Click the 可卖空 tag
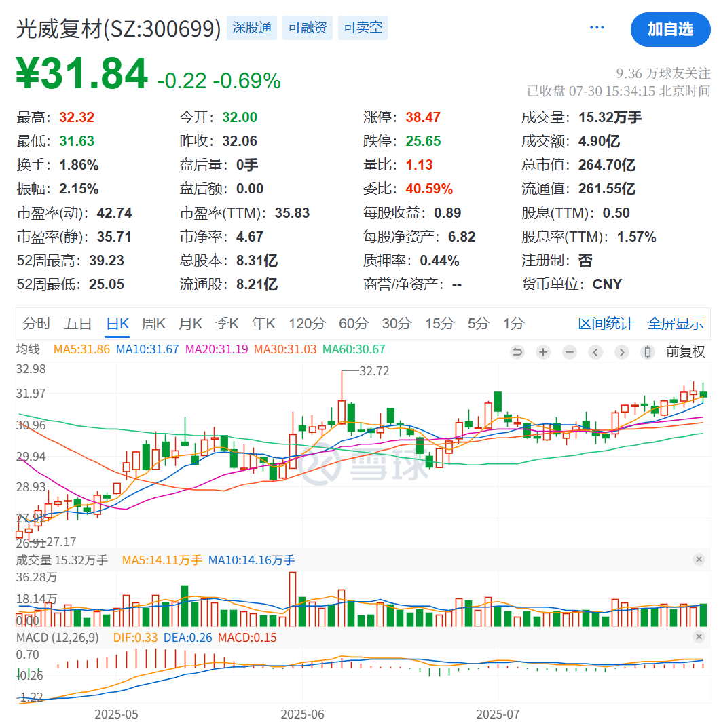The width and height of the screenshot is (719, 728). (363, 28)
